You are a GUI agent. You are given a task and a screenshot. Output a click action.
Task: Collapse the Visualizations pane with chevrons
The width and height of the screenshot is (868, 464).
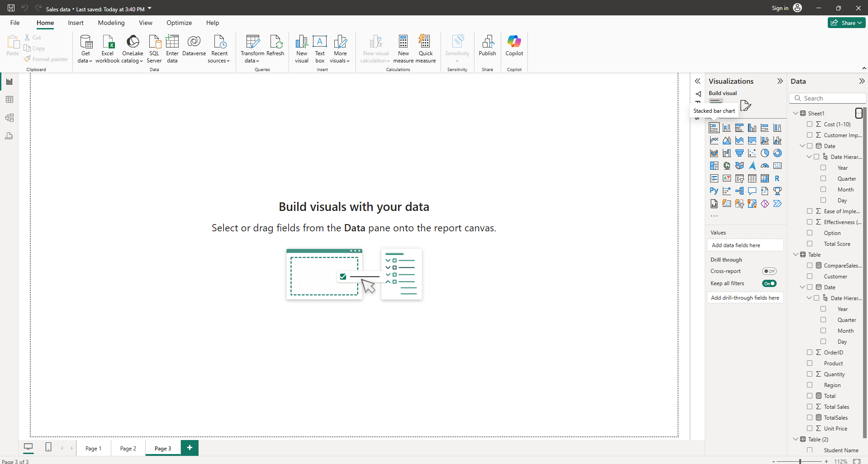pos(780,81)
